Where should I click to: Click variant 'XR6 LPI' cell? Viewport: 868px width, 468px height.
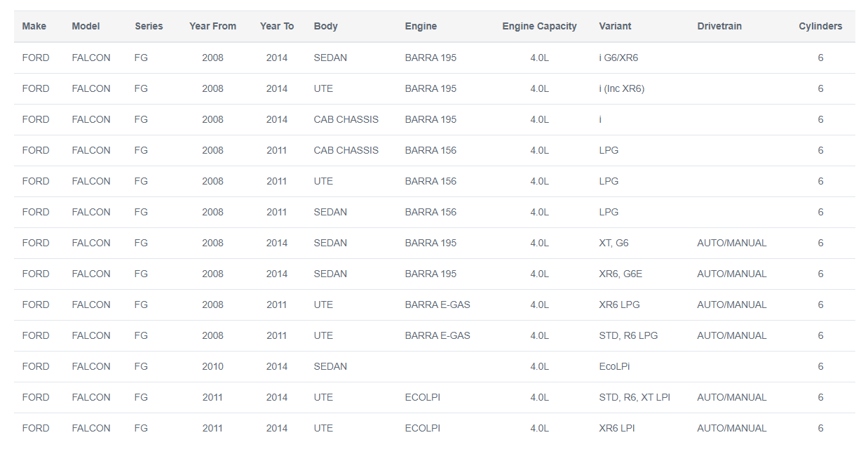[x=617, y=428]
